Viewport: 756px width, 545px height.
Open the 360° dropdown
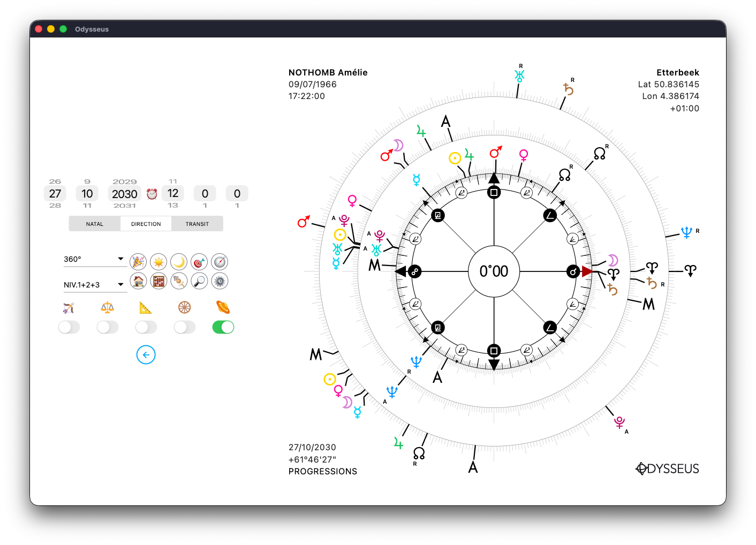coord(94,259)
